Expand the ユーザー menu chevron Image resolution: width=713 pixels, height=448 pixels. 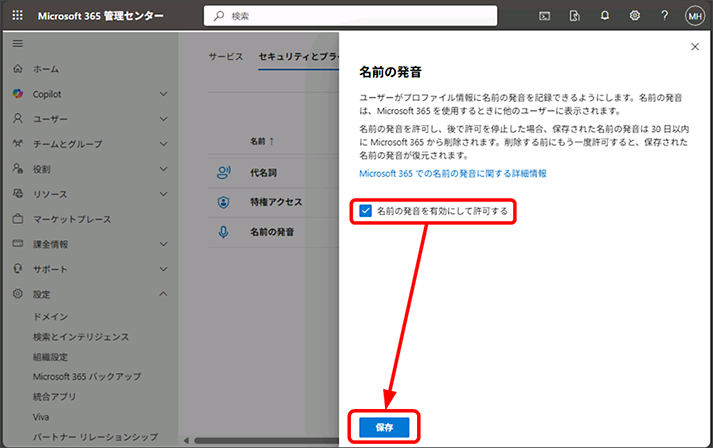pos(164,119)
